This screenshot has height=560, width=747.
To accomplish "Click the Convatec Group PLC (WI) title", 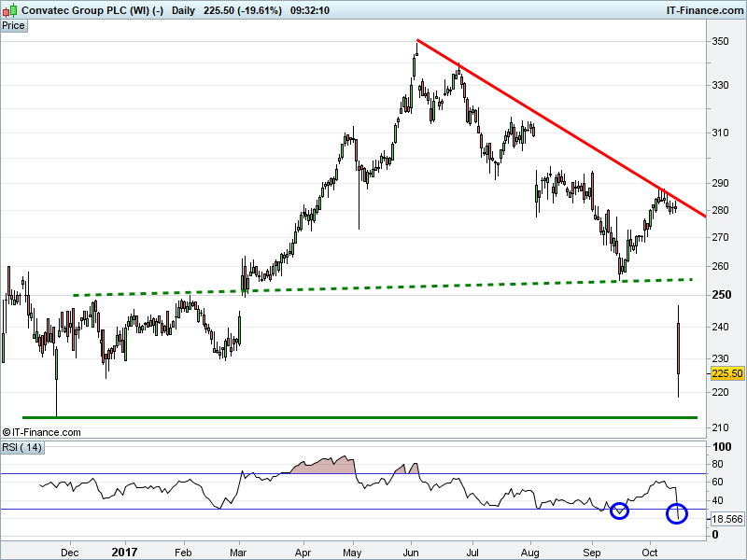I will coord(92,10).
